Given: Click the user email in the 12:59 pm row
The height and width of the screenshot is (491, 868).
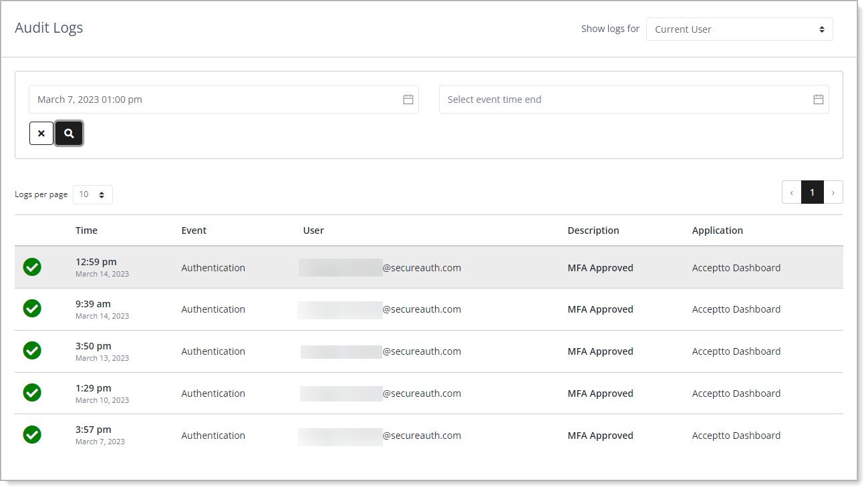Looking at the screenshot, I should 380,268.
